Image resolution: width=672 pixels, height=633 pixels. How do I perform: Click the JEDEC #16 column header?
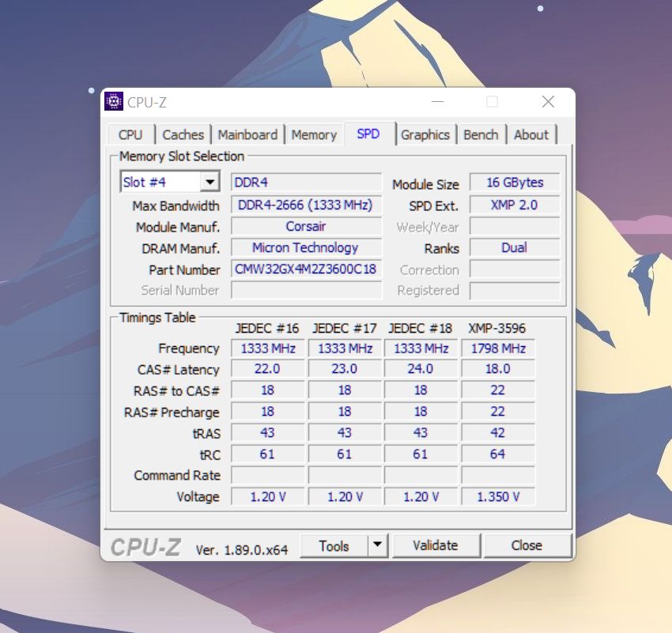pyautogui.click(x=267, y=329)
